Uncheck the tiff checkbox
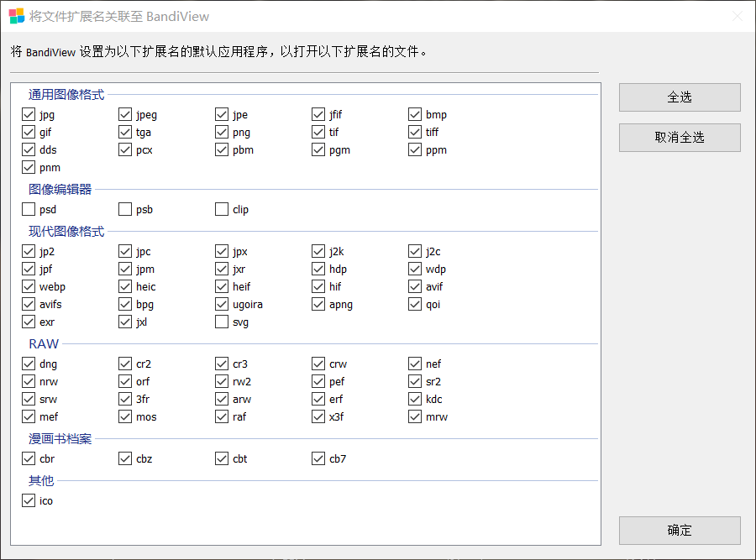 point(415,132)
